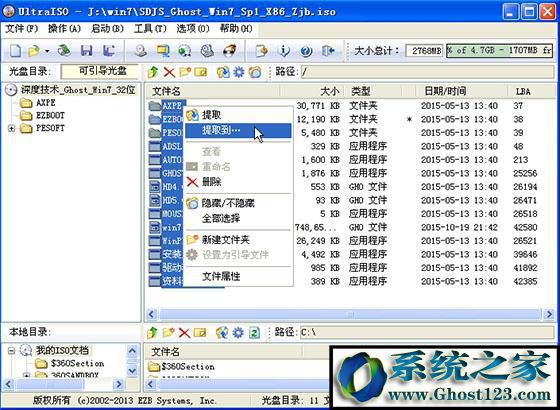Choose 隐藏/不隐藏 in the context menu
Viewport: 560px width, 410px height.
tap(238, 203)
